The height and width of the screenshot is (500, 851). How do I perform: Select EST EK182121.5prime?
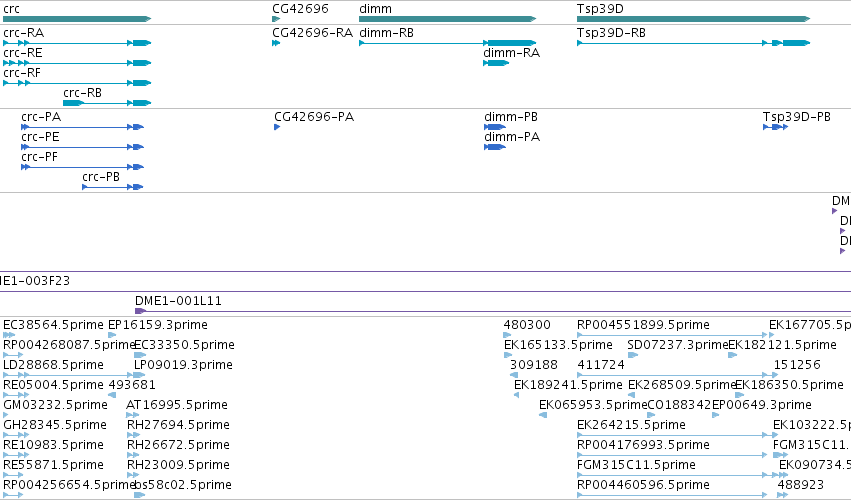coord(782,345)
